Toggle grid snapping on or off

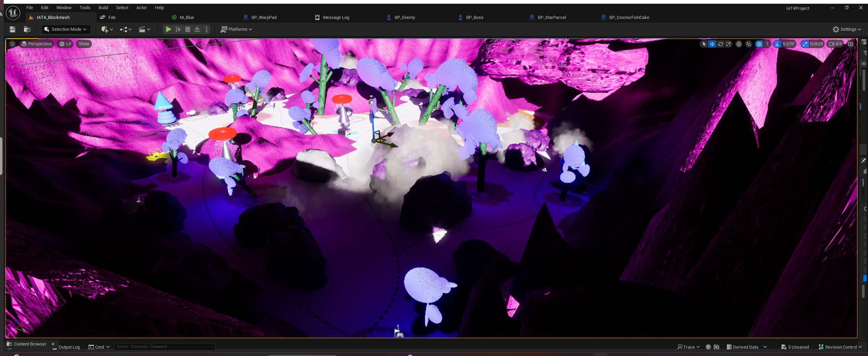coord(759,44)
